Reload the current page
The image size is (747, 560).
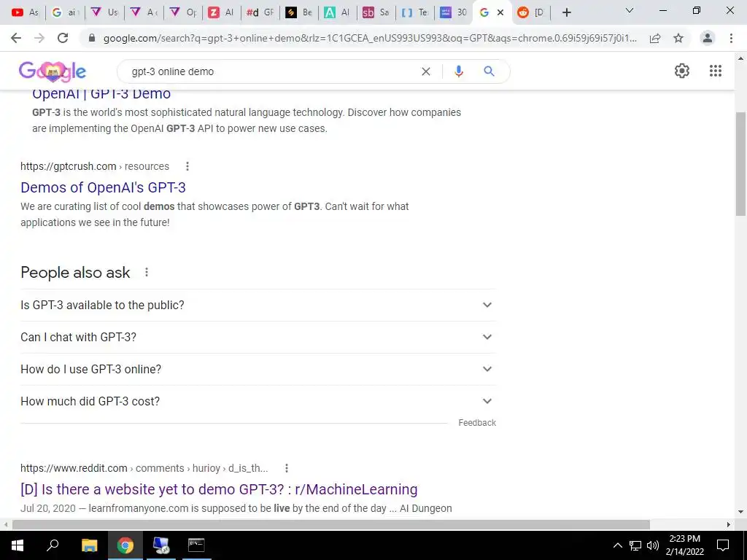pyautogui.click(x=63, y=38)
